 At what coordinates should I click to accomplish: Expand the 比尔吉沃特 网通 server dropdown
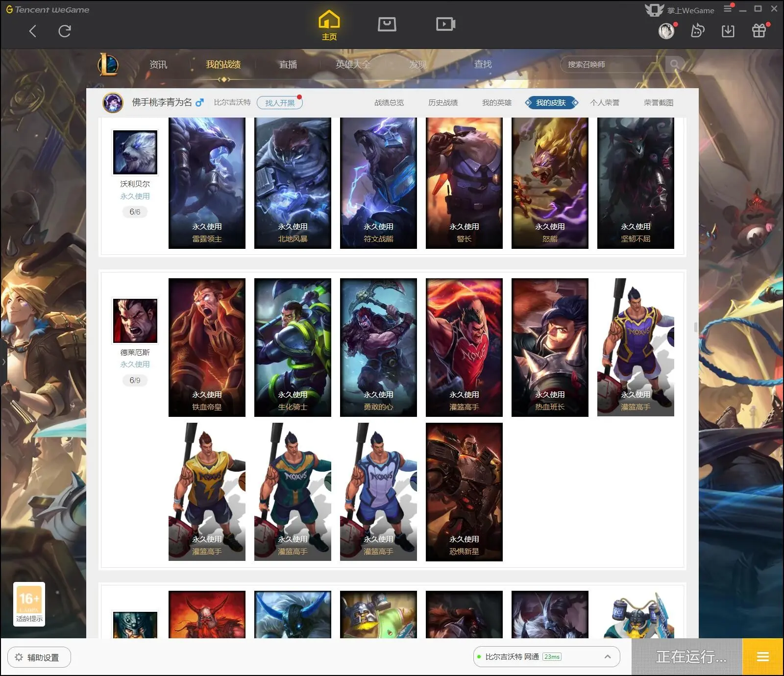point(608,657)
